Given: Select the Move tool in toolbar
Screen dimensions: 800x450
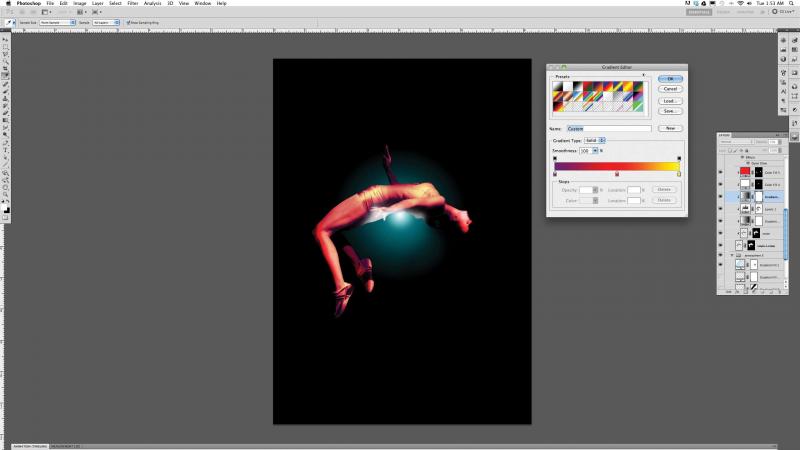Looking at the screenshot, I should 5,39.
